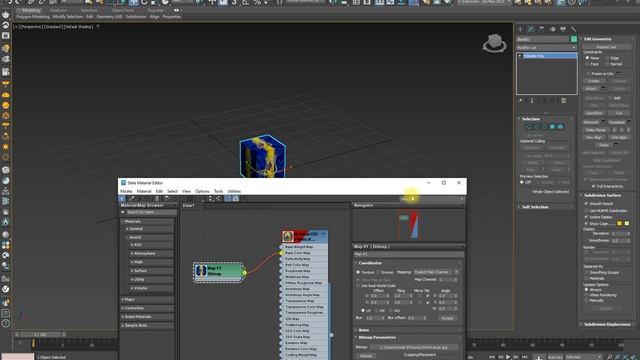The width and height of the screenshot is (640, 360).
Task: Click Delete Selected trash icon in Slate toolbar
Action: pyautogui.click(x=157, y=199)
